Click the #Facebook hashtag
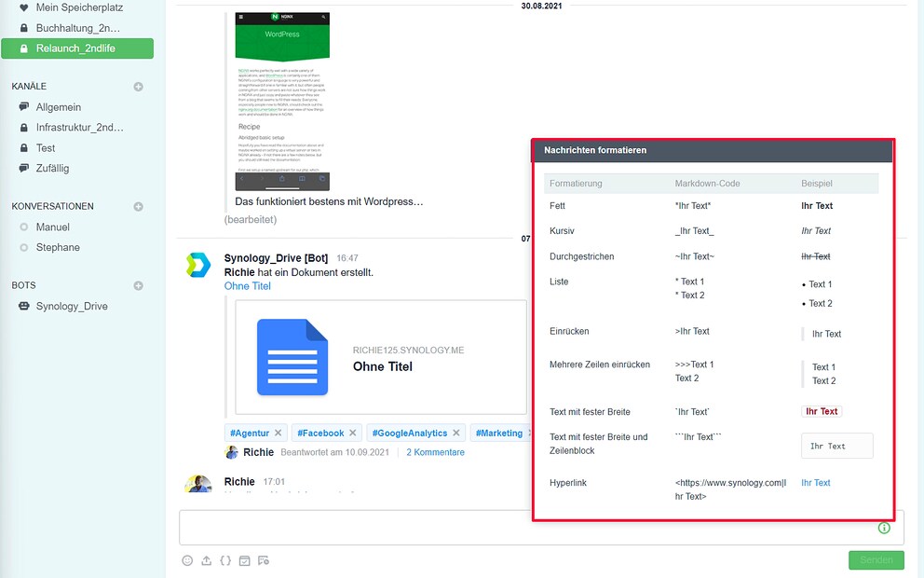Screen dimensions: 924x578 pyautogui.click(x=320, y=433)
